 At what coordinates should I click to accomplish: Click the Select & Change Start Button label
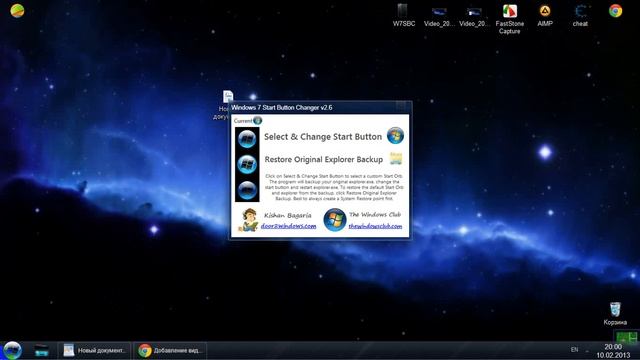(x=323, y=137)
